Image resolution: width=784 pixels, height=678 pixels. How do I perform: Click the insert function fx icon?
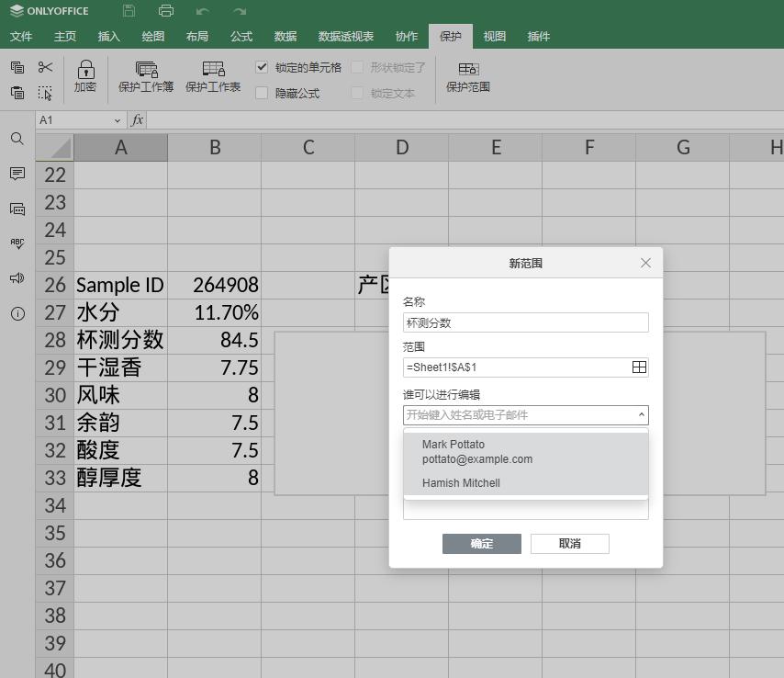[134, 119]
